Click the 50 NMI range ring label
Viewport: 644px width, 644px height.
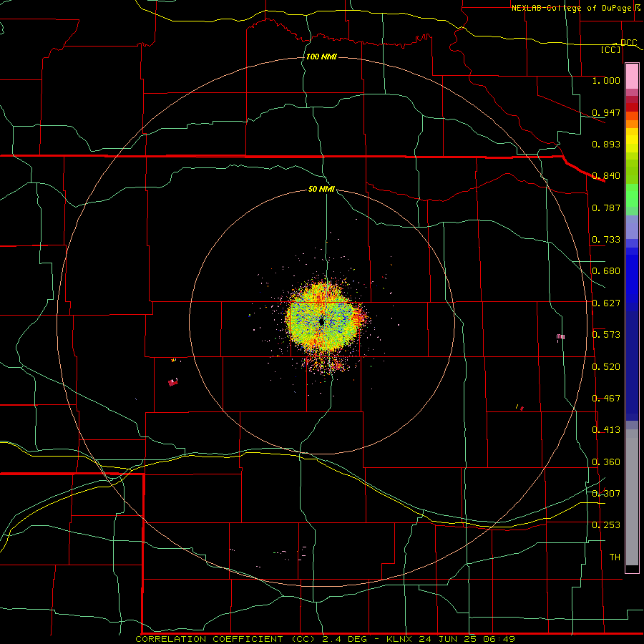point(321,190)
